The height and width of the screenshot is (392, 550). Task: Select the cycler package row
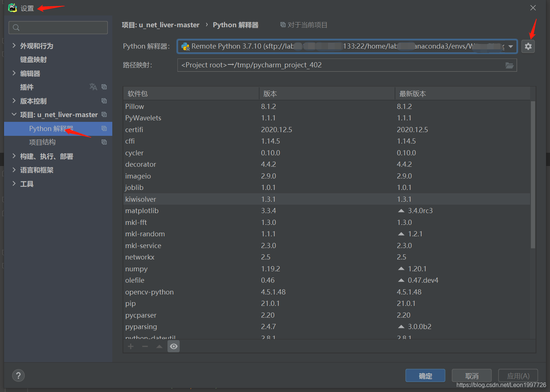[327, 153]
